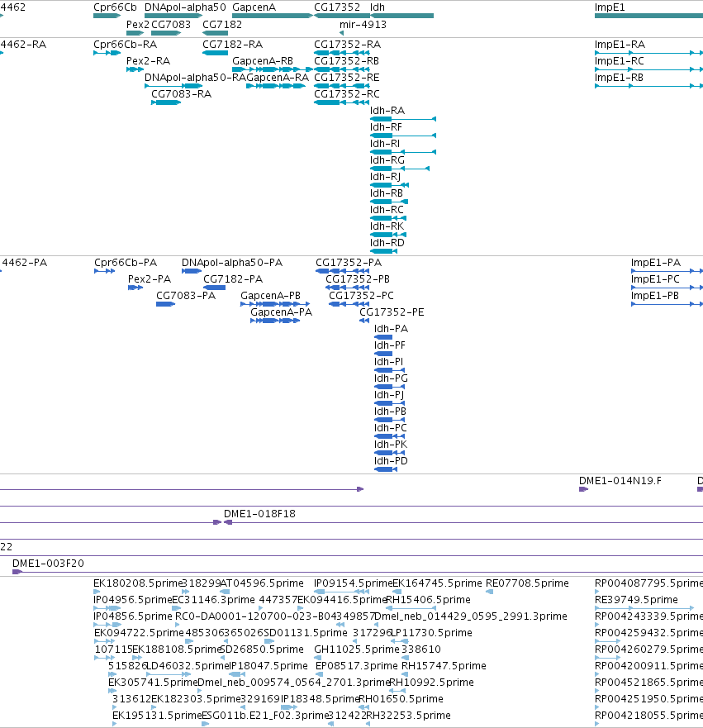
Task: Select the DNApol-alpha50 gene label
Action: [x=185, y=7]
